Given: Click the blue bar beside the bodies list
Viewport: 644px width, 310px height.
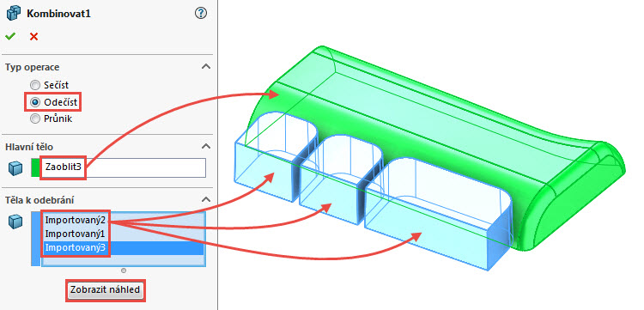Looking at the screenshot, I should 36,239.
